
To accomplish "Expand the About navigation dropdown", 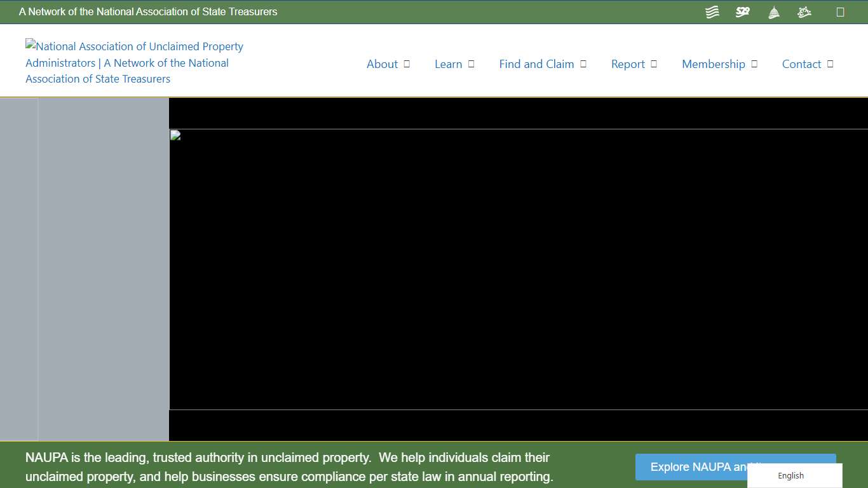I will pos(407,64).
